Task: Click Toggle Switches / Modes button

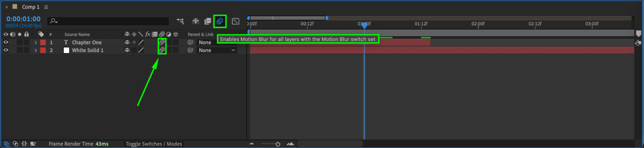Action: tap(154, 144)
